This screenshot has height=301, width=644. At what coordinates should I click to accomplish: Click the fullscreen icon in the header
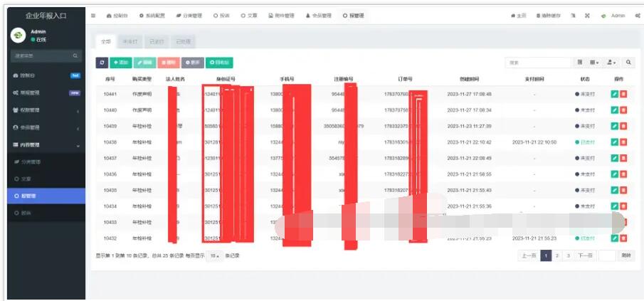[587, 16]
